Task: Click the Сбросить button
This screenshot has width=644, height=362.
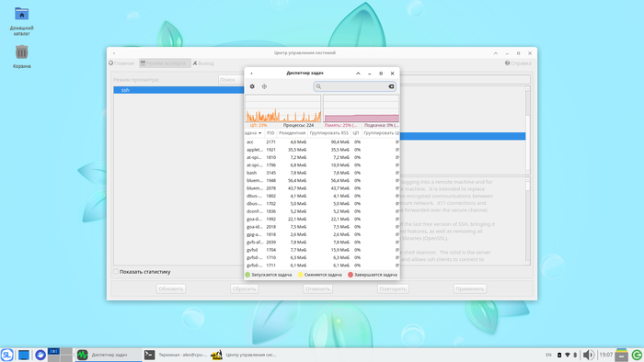Action: click(245, 288)
